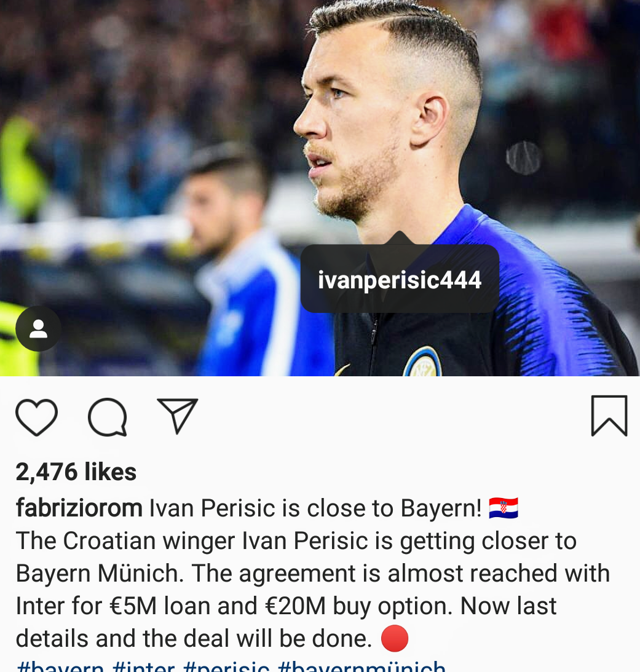Open comments via speech bubble icon
This screenshot has height=672, width=640.
click(x=107, y=417)
